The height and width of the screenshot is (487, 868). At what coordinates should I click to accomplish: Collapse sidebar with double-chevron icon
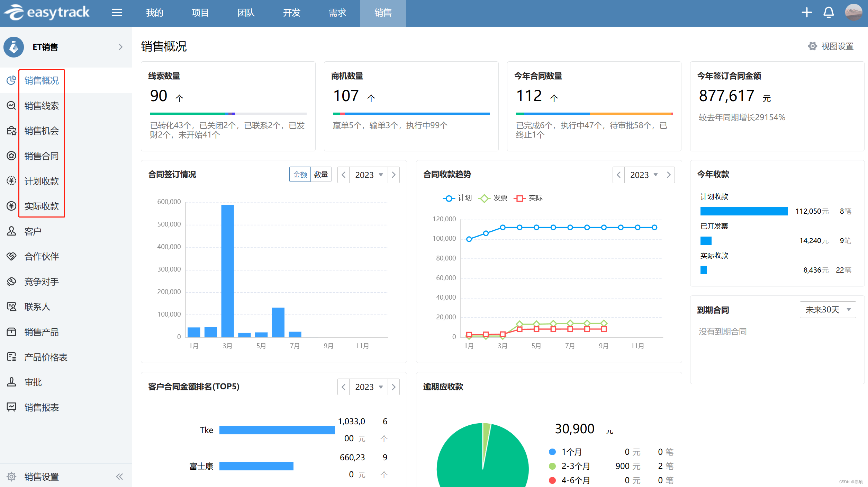119,477
